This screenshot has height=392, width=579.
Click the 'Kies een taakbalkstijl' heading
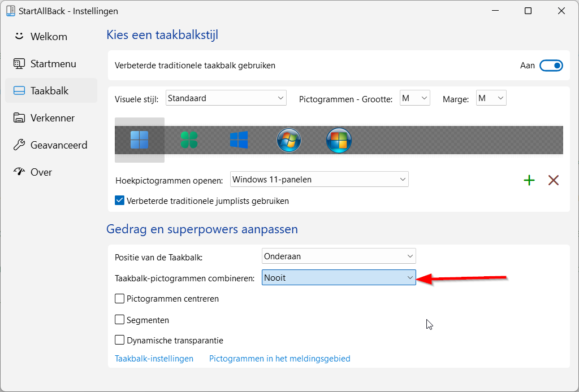point(162,35)
